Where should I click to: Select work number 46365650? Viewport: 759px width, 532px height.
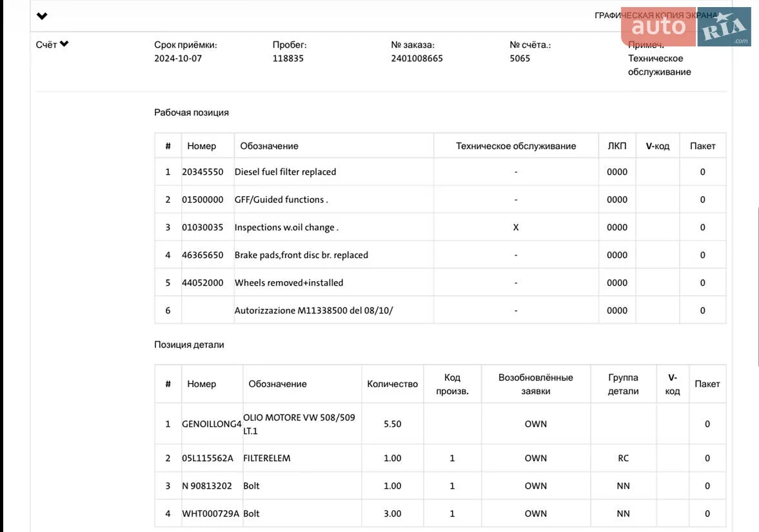point(203,255)
